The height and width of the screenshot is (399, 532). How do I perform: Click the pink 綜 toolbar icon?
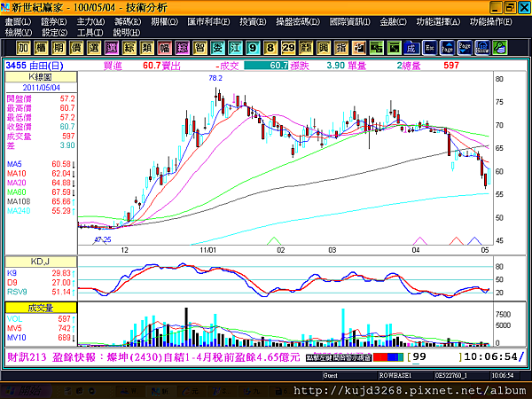(182, 48)
